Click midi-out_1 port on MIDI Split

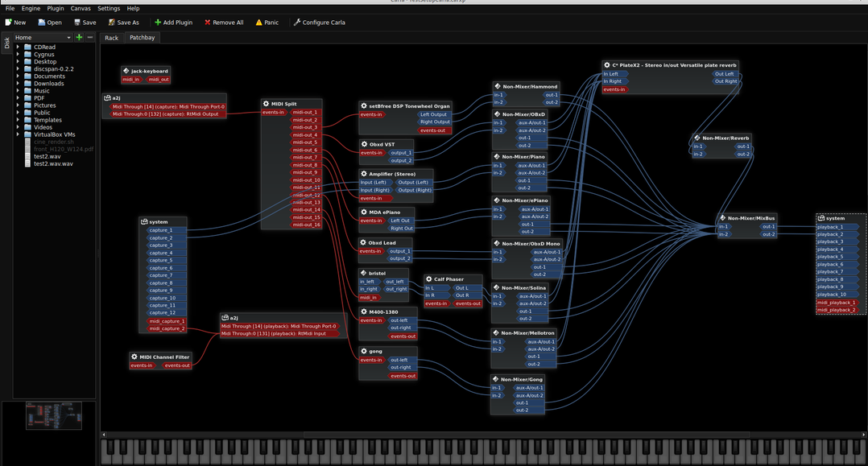(306, 113)
